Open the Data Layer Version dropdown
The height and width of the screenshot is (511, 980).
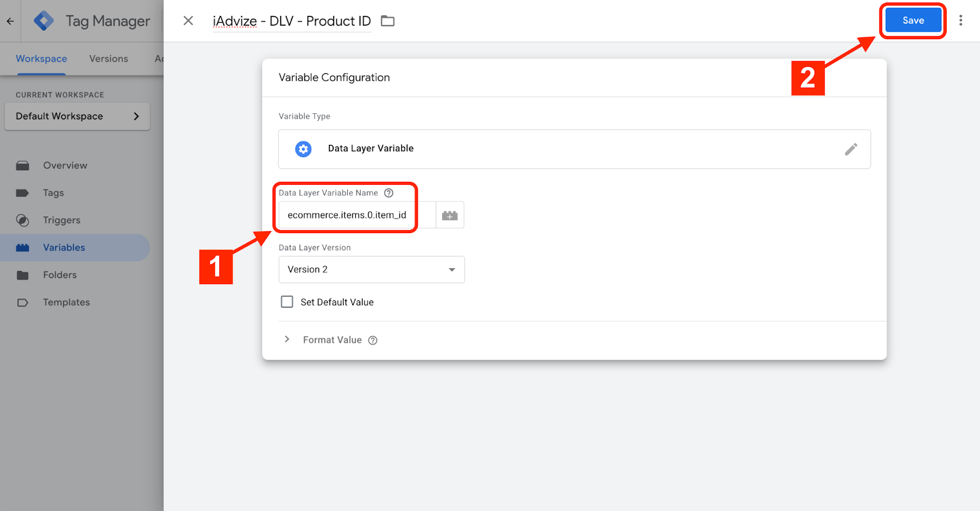point(371,269)
